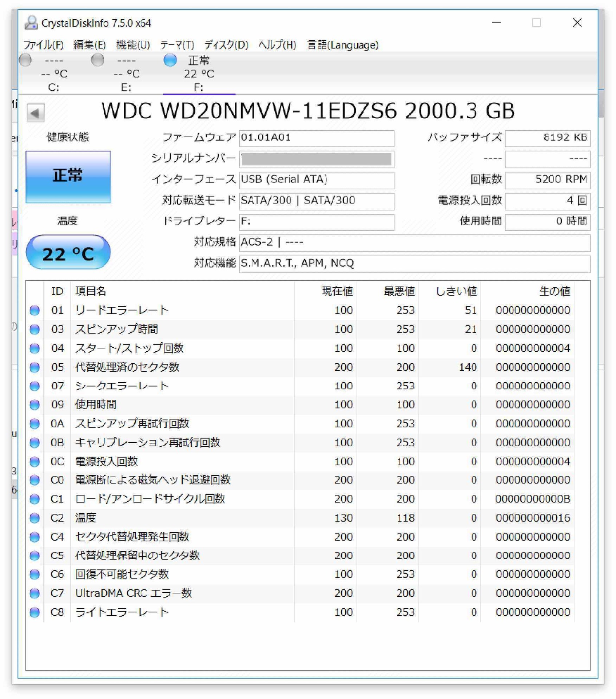This screenshot has width=616, height=699.
Task: Click the WDC WD20NMVW-11EDZS6 model title
Action: pyautogui.click(x=308, y=111)
